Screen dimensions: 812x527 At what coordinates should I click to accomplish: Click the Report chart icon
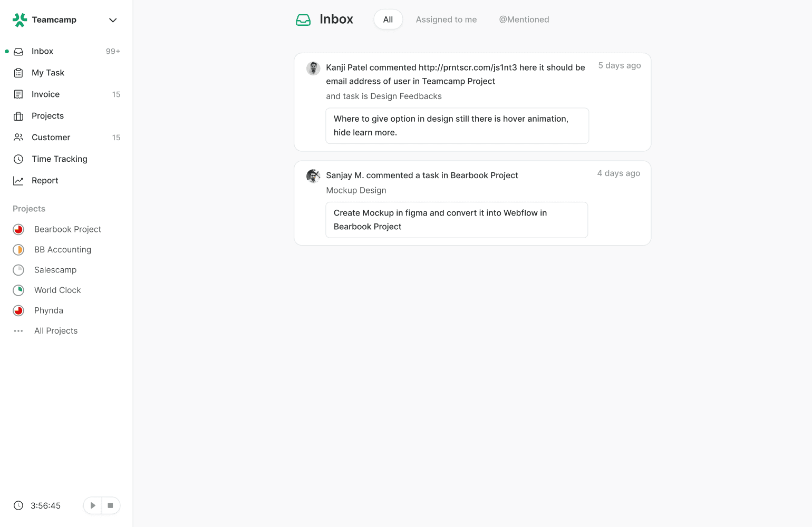[x=18, y=181]
